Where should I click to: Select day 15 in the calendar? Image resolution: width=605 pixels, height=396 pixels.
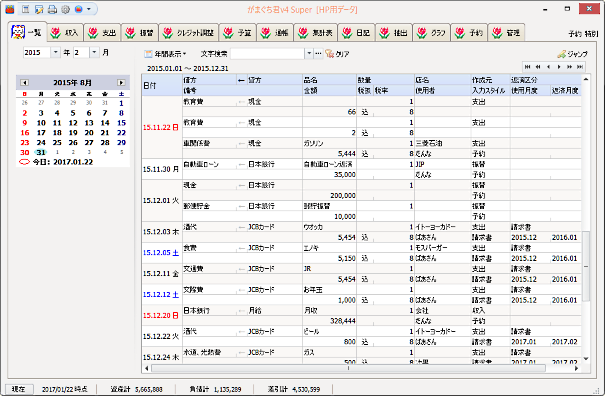[x=121, y=123]
